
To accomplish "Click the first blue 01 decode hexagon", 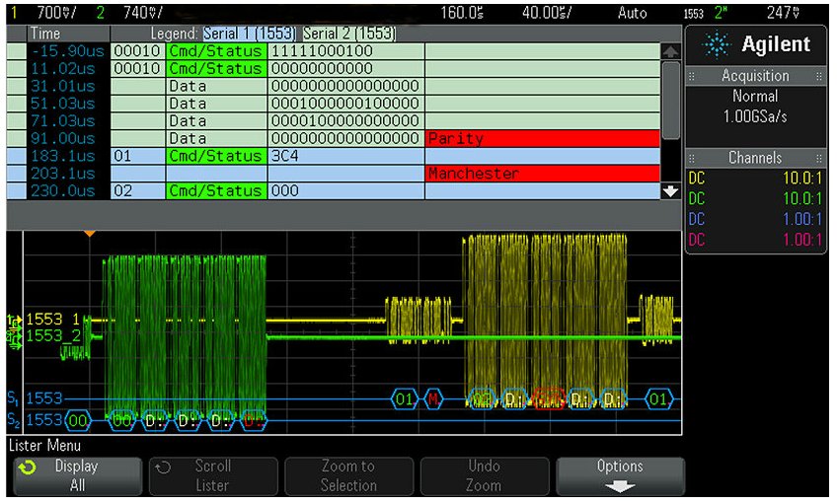I will click(405, 399).
